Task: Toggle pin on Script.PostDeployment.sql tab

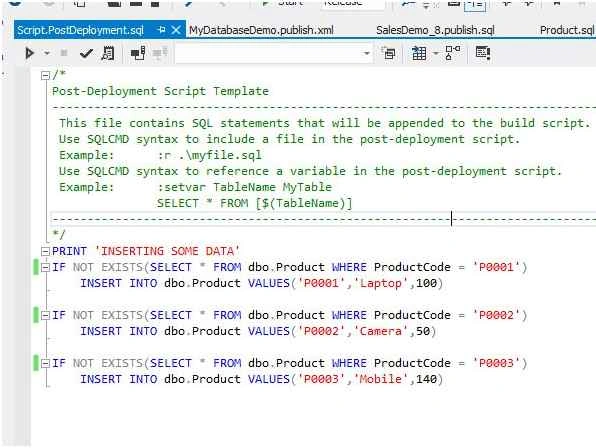Action: point(162,30)
